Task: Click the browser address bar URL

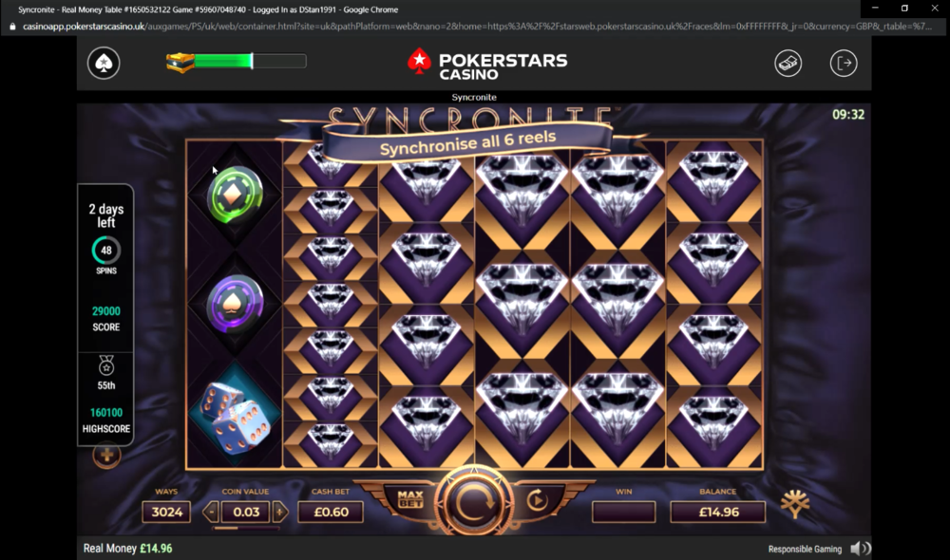Action: click(x=477, y=27)
